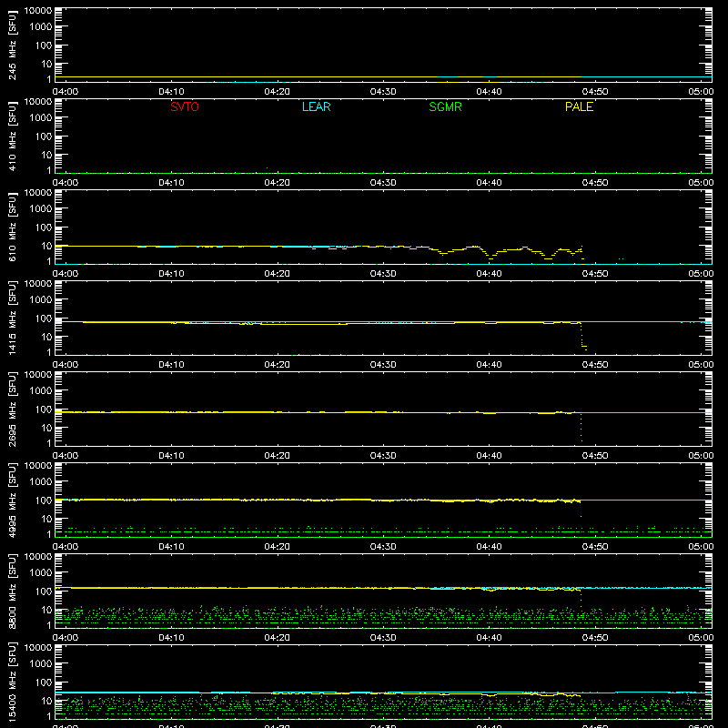Click the 04:00 tick below the 8800 MHz panel

pos(65,638)
